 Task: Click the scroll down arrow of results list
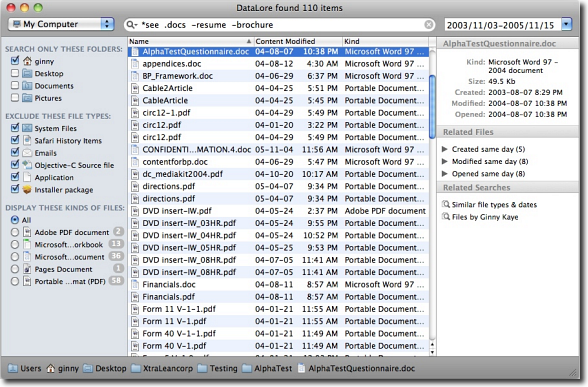click(x=432, y=352)
